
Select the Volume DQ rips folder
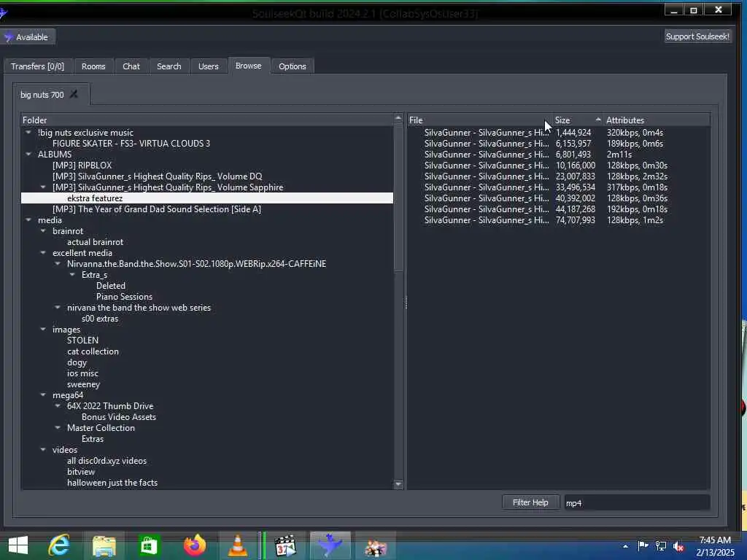(x=158, y=176)
